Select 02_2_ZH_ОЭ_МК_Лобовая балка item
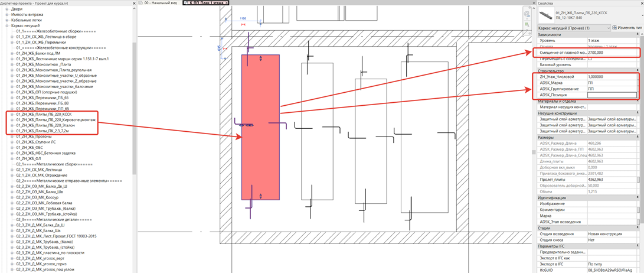Screen dimensions: 644x273 (x=45, y=203)
